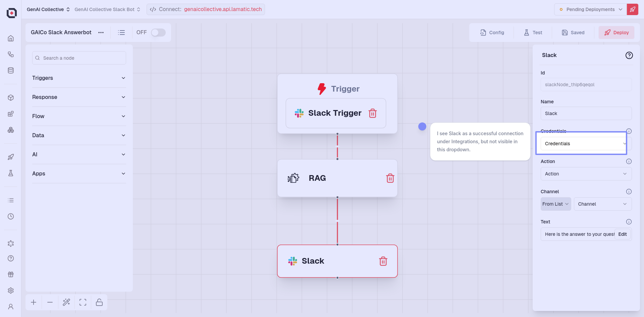
Task: Open the Test tab
Action: tap(533, 33)
